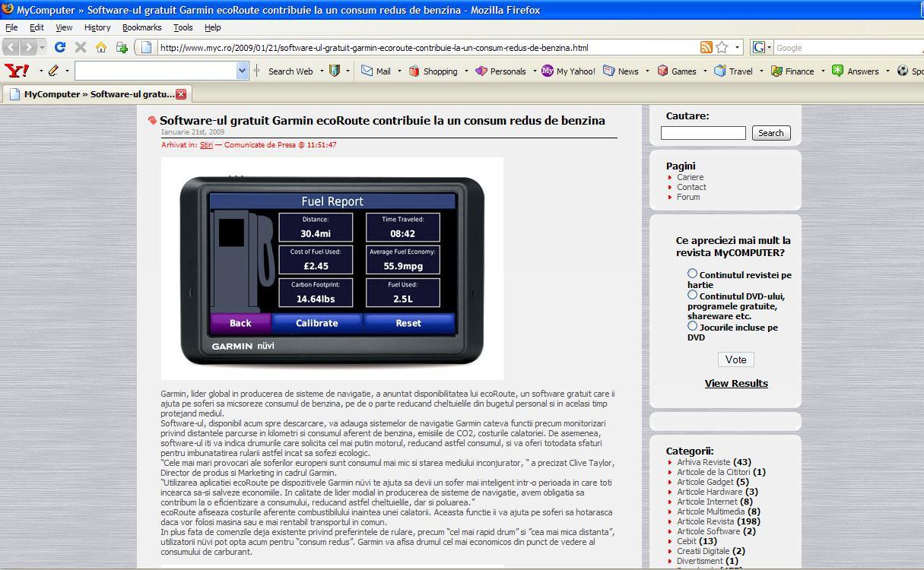Open My Yahoo! from toolbar
The width and height of the screenshot is (924, 570).
tap(569, 71)
